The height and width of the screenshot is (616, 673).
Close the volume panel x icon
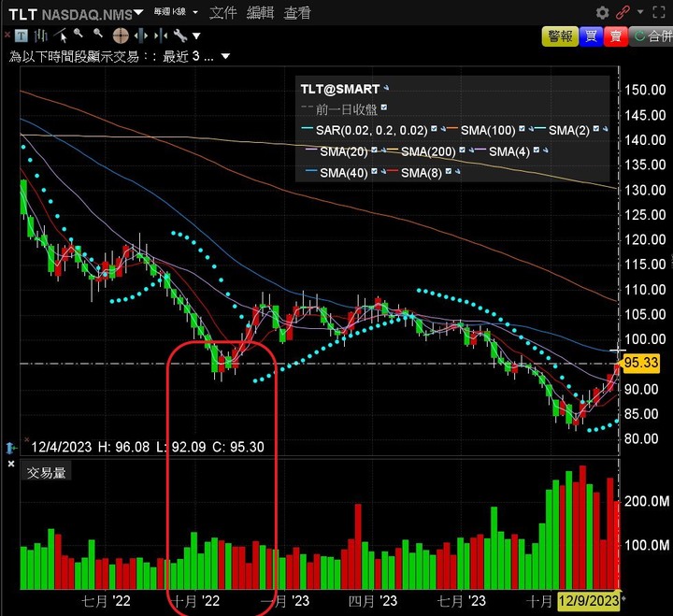click(11, 464)
